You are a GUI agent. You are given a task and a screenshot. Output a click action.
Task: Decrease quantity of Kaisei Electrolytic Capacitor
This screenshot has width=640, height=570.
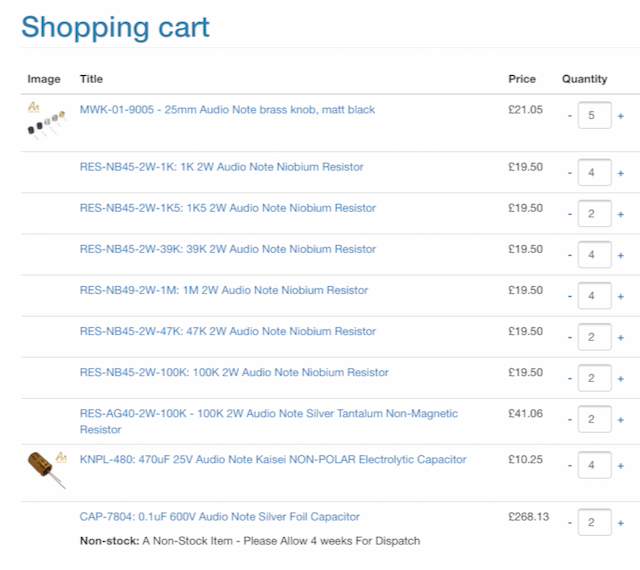pos(570,466)
